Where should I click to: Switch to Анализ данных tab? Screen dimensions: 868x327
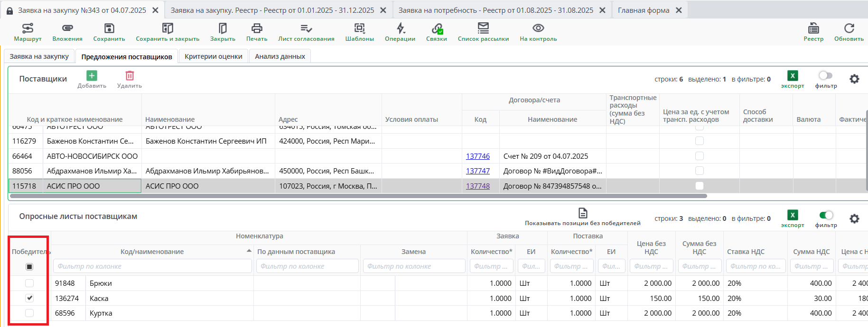[280, 56]
